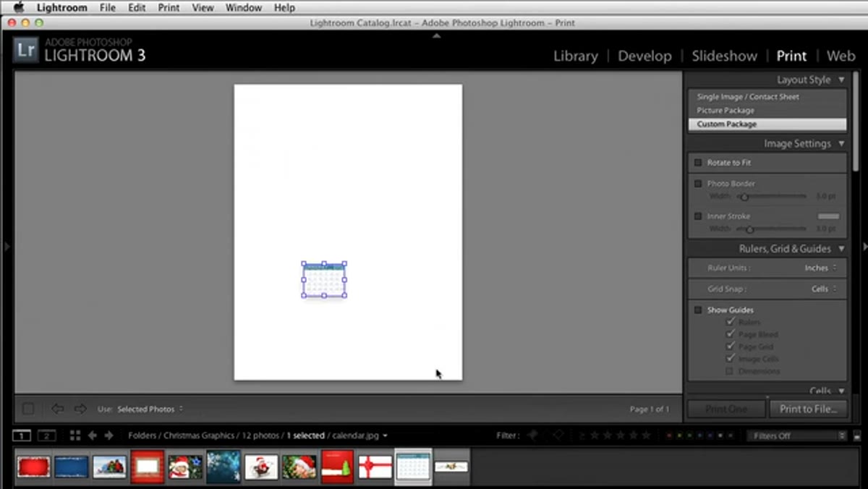Toggle the toolbar stop square button
This screenshot has height=489, width=868.
(x=28, y=409)
